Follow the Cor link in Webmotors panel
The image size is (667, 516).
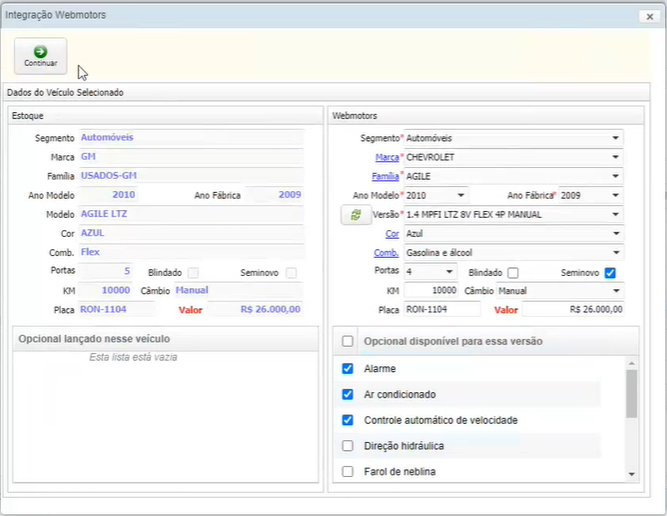pos(392,234)
